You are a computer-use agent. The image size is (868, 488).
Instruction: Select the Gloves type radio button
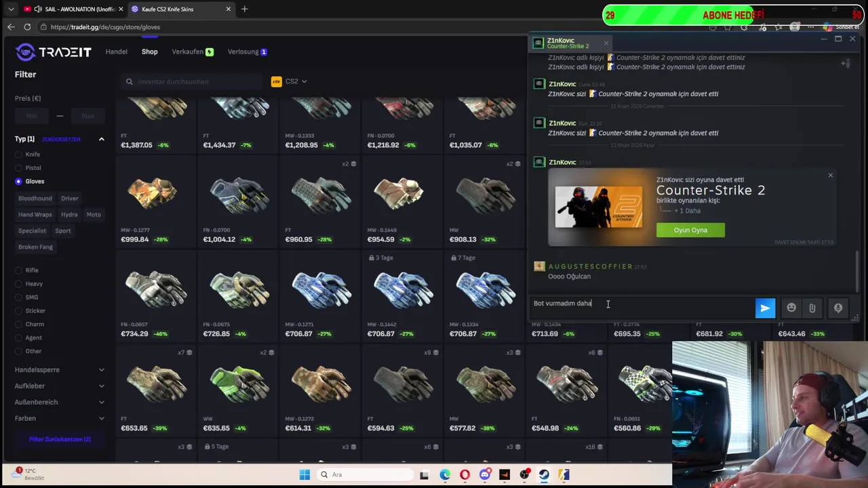(x=18, y=182)
